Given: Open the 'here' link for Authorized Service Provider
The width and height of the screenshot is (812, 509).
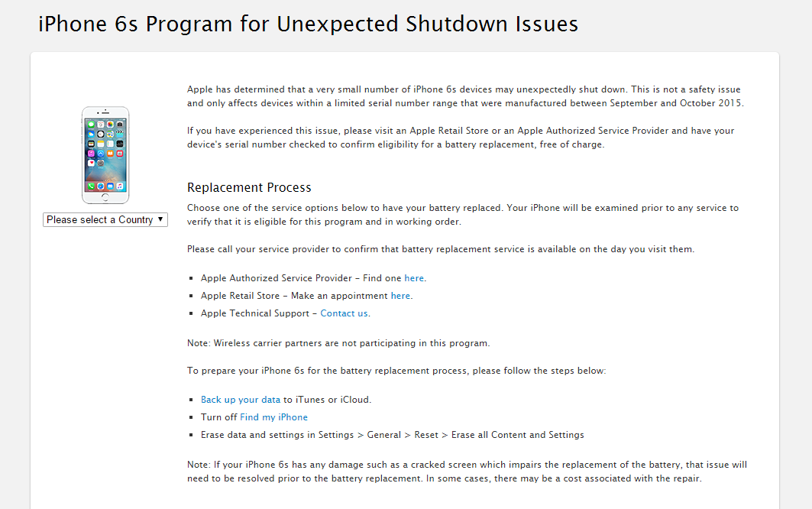Looking at the screenshot, I should pyautogui.click(x=414, y=278).
